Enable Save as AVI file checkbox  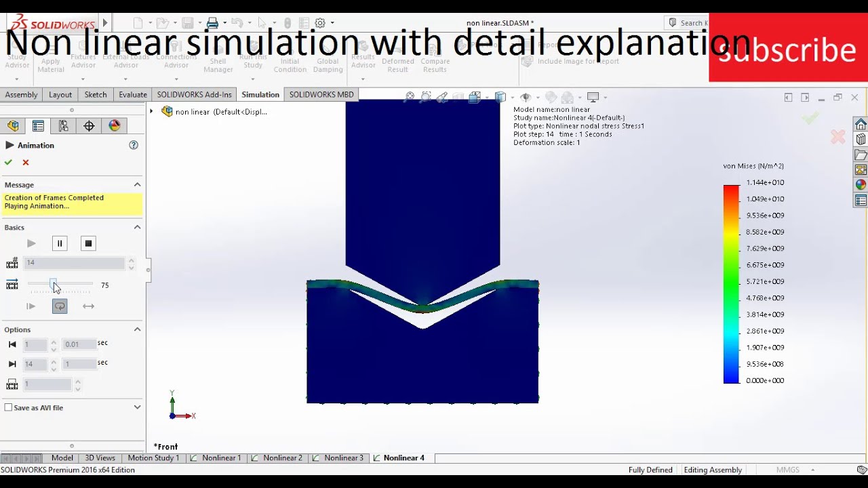tap(8, 407)
